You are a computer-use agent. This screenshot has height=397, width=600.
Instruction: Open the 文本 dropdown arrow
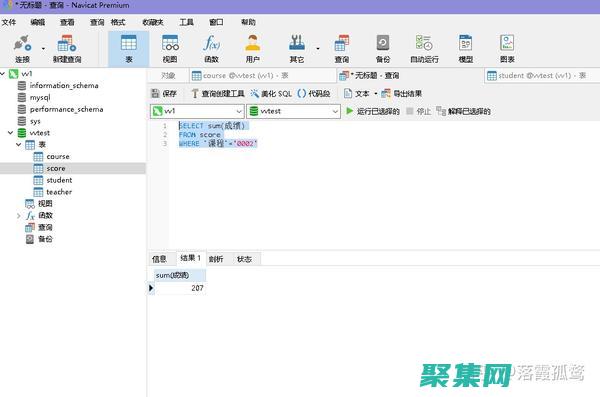(375, 93)
